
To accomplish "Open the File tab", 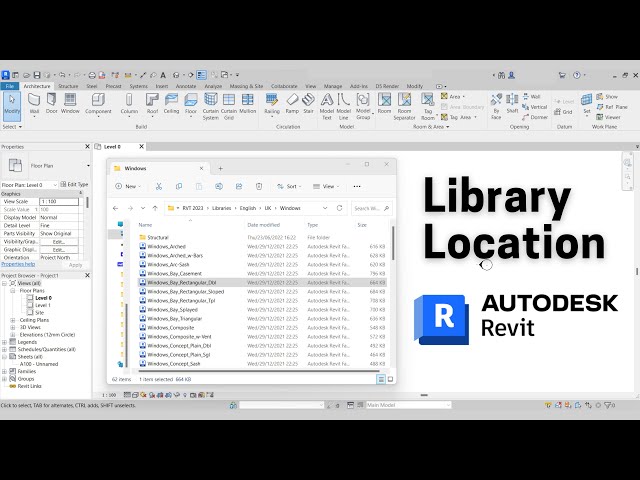I will (9, 86).
